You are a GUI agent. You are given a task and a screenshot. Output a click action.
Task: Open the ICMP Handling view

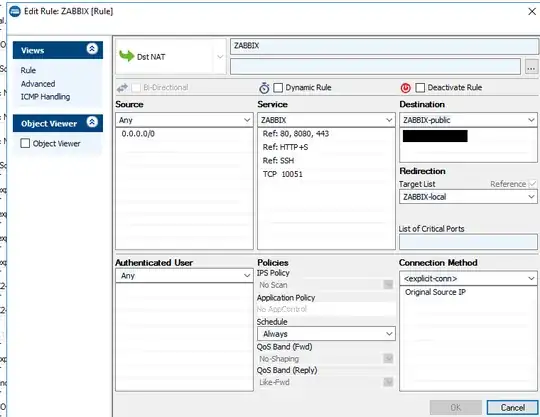coord(45,97)
